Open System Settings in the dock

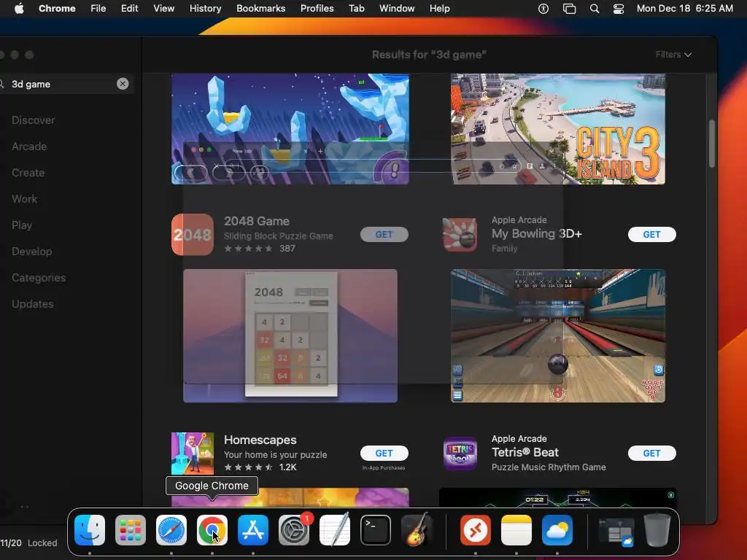point(294,530)
